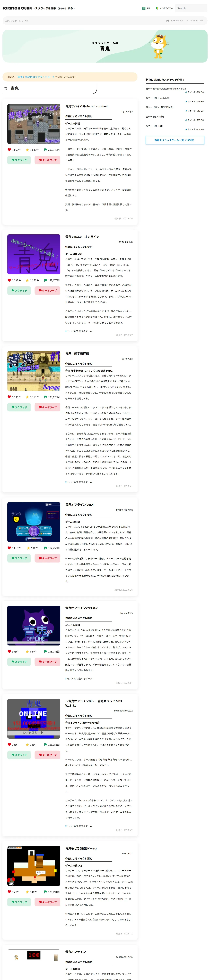Play 青鬼 修学旅行編 via スクラッチ button
Screen dimensions: 210x980
click(x=19, y=408)
